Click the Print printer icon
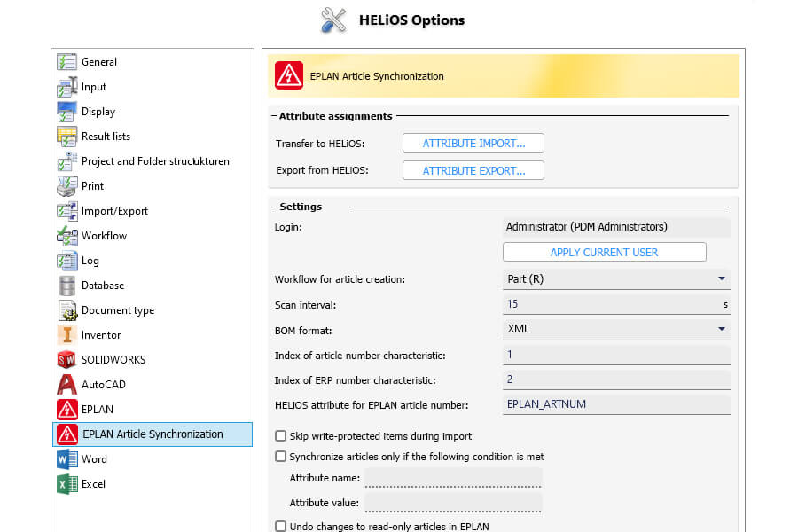 [x=66, y=186]
